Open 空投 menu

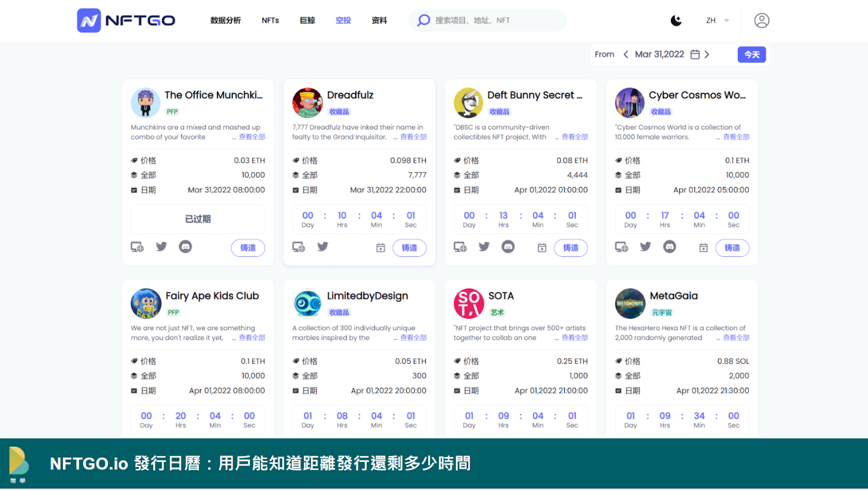tap(343, 21)
